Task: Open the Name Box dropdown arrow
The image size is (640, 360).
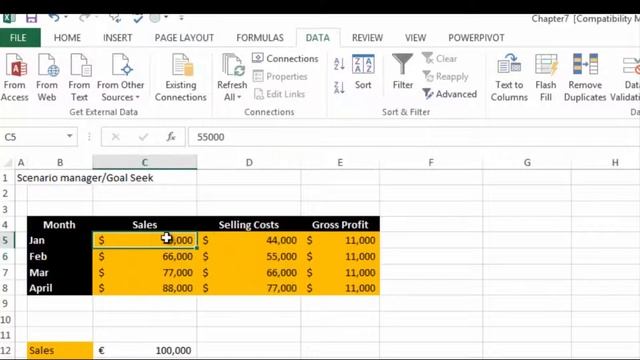Action: click(69, 136)
